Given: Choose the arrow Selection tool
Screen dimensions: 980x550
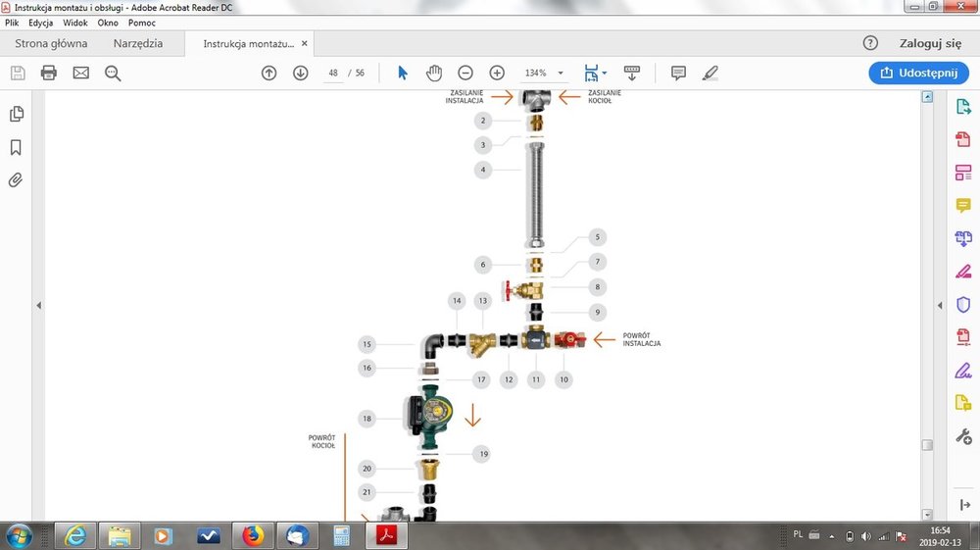Looking at the screenshot, I should tap(402, 73).
